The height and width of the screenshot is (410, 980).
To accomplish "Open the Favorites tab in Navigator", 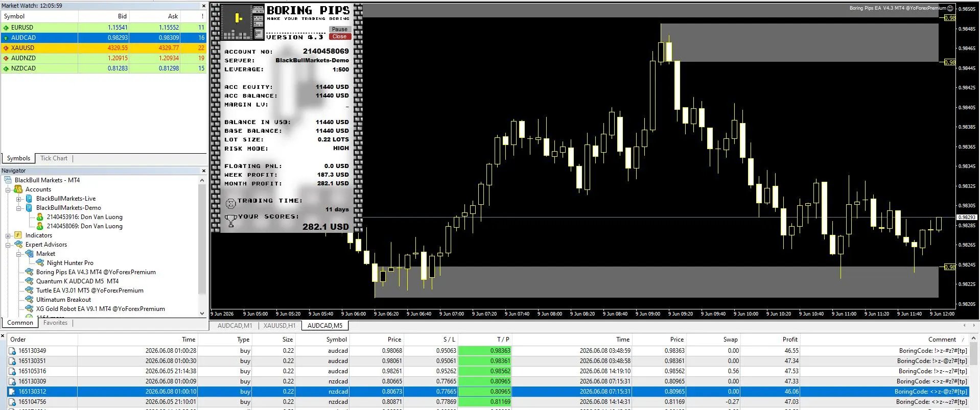I will 55,323.
